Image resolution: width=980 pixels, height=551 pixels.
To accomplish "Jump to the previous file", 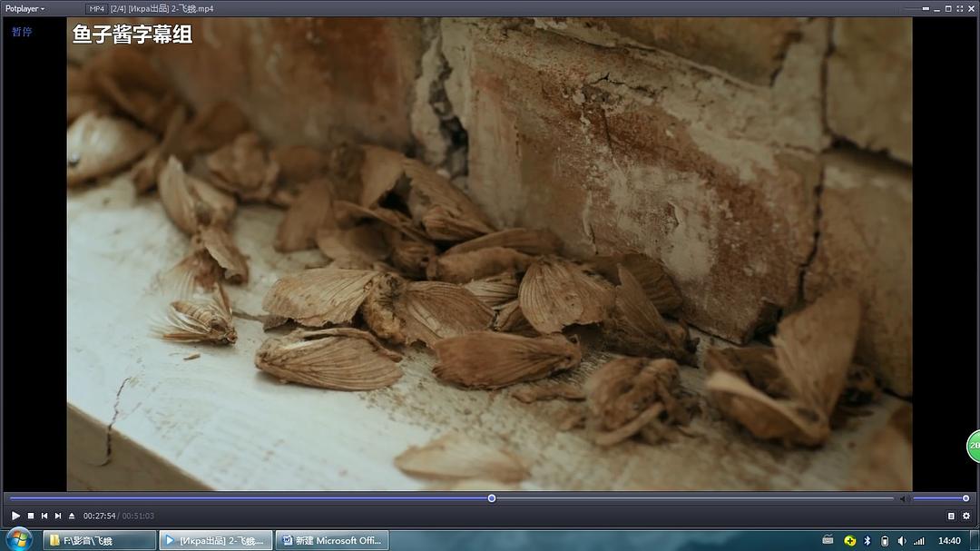I will tap(44, 516).
